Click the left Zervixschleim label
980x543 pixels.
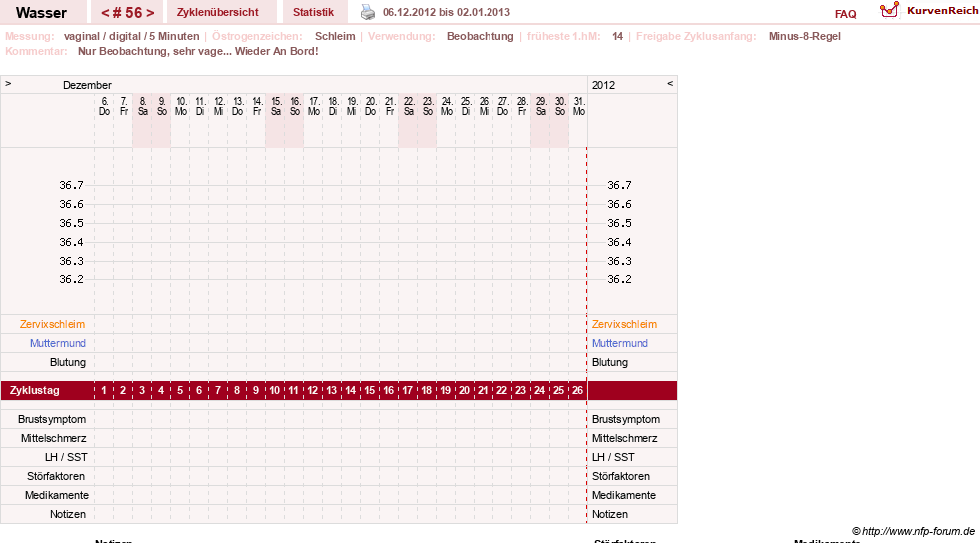point(53,324)
